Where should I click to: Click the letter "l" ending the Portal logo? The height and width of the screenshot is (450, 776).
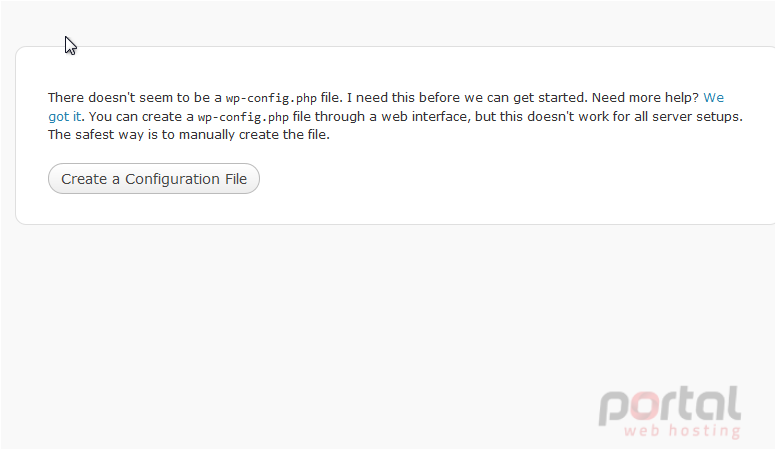[735, 403]
